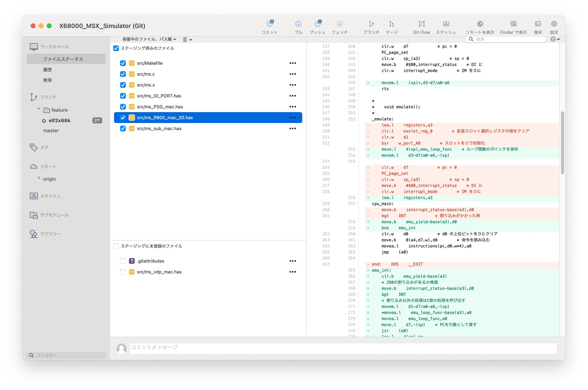Switch to History (履歴) view
588x390 pixels.
click(47, 70)
